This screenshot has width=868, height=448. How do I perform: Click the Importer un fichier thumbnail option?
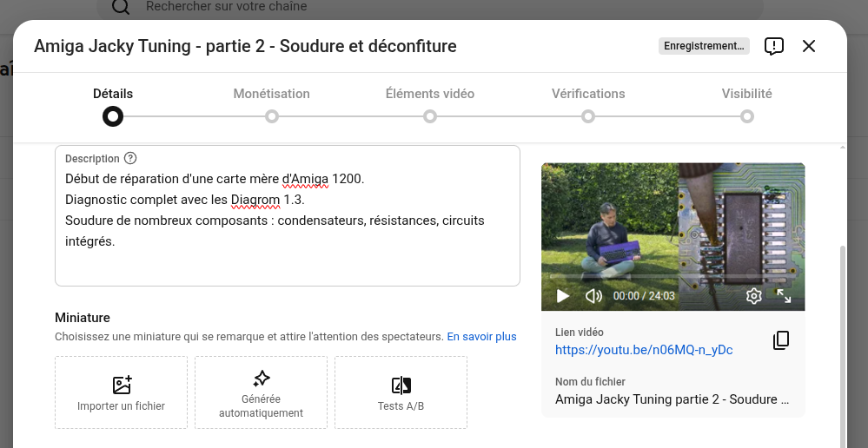click(x=122, y=392)
